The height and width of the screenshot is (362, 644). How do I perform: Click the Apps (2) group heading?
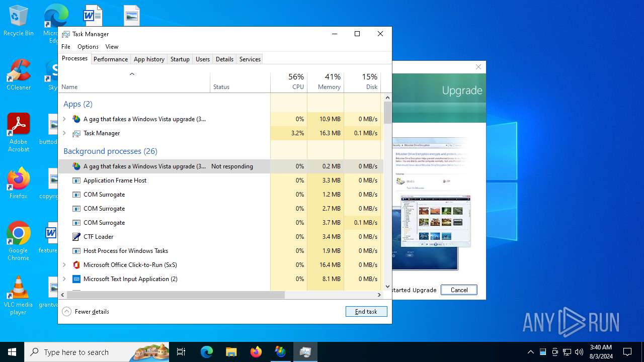pyautogui.click(x=78, y=104)
